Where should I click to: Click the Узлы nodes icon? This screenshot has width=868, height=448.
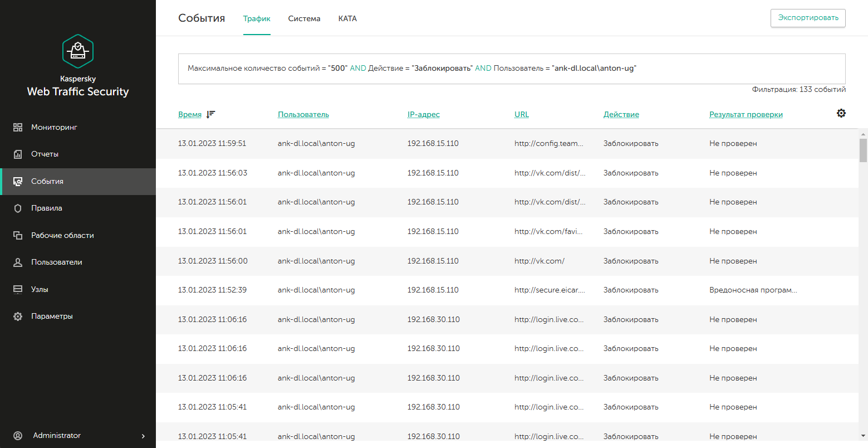18,290
